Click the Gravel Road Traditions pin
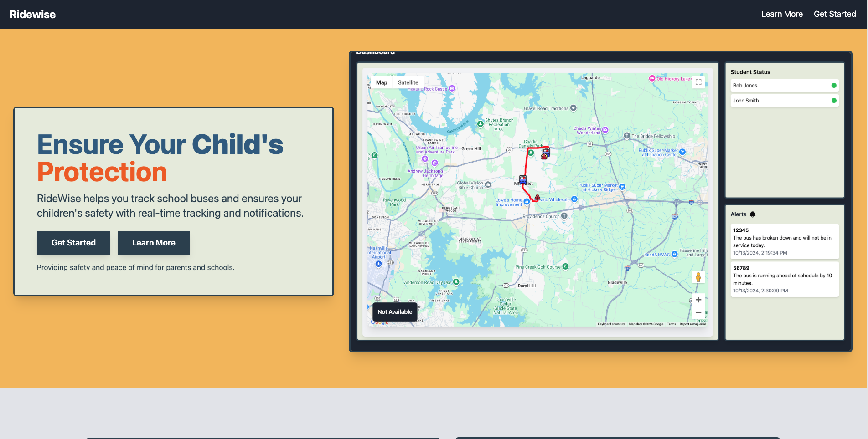Image resolution: width=868 pixels, height=439 pixels. point(573,108)
